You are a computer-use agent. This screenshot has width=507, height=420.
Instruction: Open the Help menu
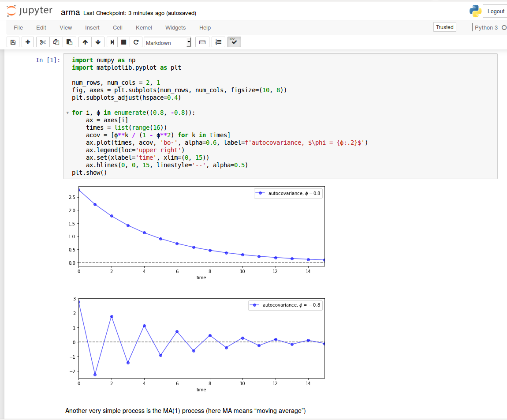[205, 27]
